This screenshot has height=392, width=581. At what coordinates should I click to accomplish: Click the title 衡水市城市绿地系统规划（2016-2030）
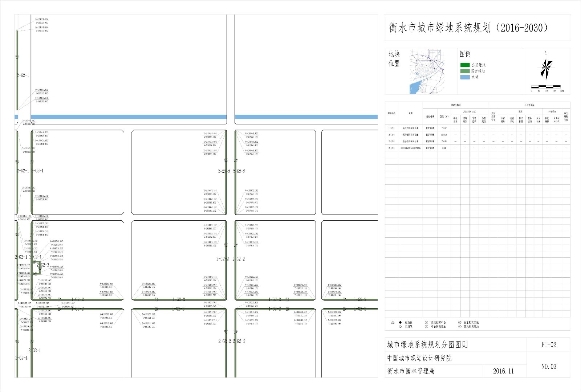tap(468, 28)
